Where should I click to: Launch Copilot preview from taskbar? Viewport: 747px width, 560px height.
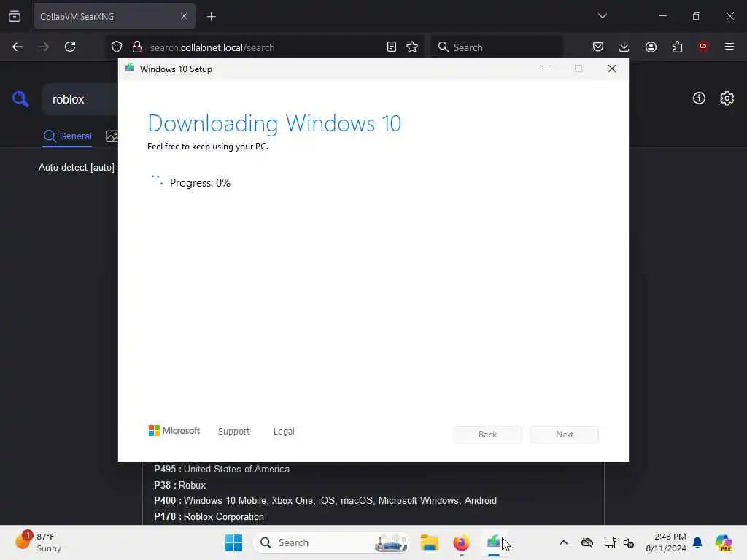[724, 542]
